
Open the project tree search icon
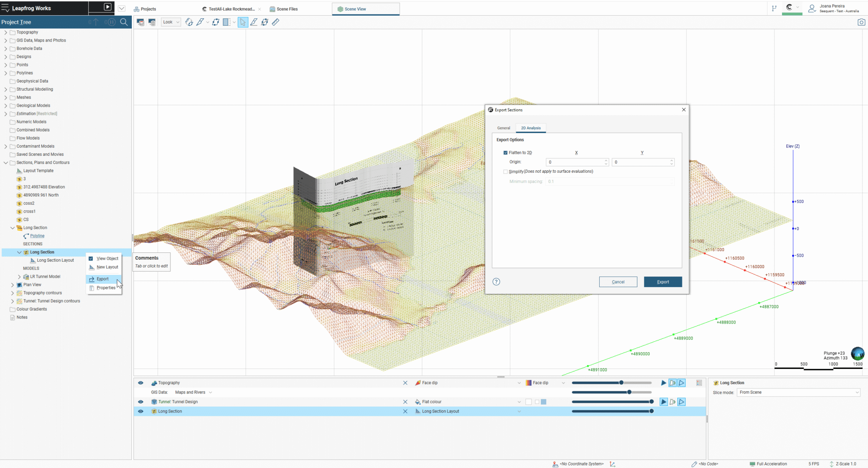[x=124, y=22]
